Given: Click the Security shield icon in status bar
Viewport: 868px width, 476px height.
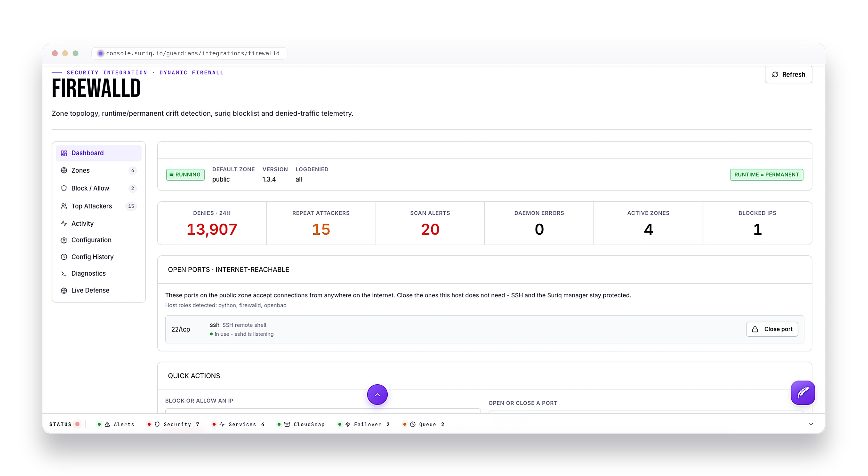Looking at the screenshot, I should (157, 424).
